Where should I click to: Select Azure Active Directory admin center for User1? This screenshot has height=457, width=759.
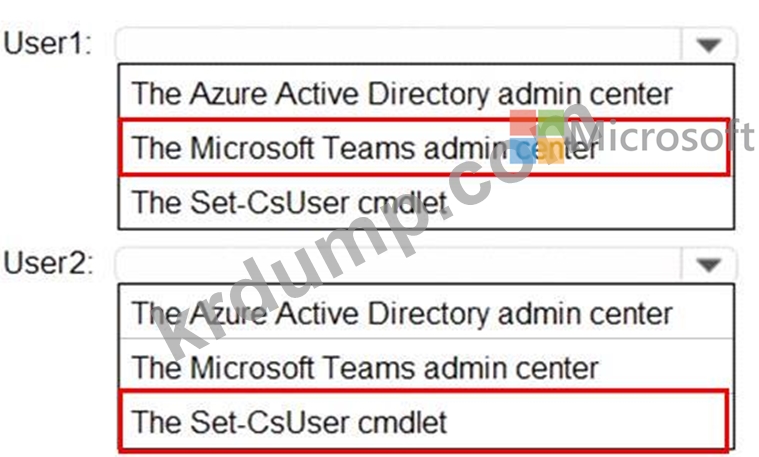coord(402,94)
